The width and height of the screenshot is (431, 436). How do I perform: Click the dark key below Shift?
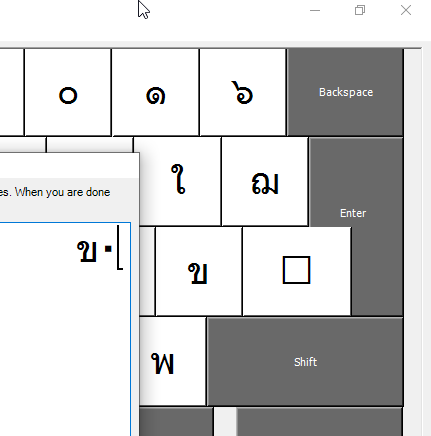[319, 421]
